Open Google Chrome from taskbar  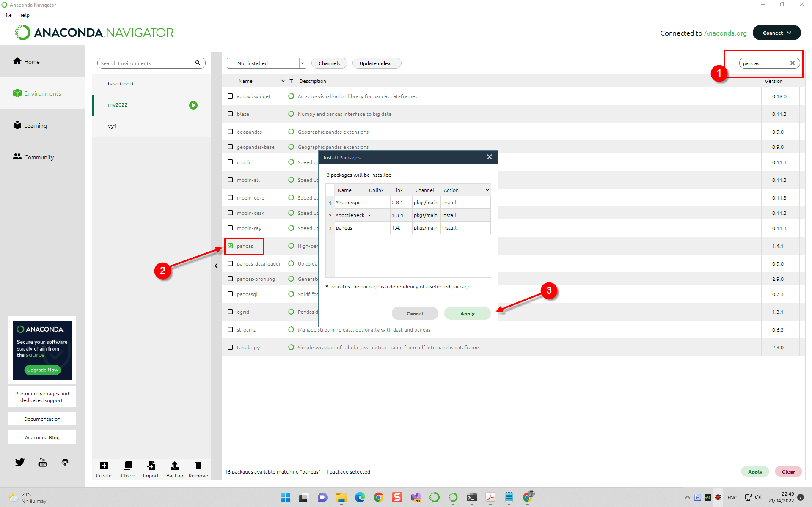click(x=378, y=497)
